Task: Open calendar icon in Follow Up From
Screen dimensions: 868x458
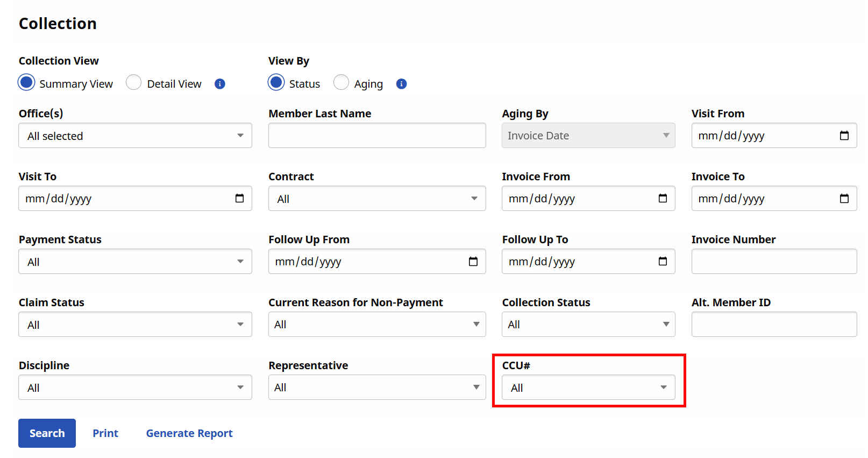Action: [473, 262]
